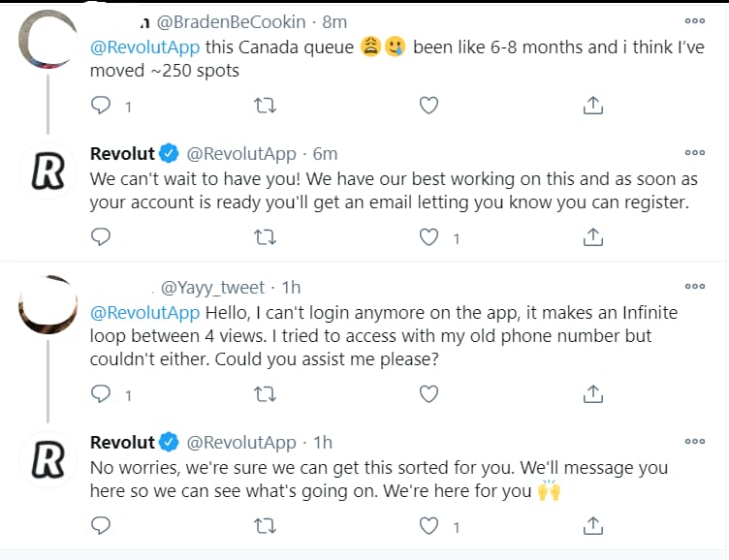Share Revolut's "can't wait to have you" tweet
The width and height of the screenshot is (729, 560).
[x=594, y=236]
